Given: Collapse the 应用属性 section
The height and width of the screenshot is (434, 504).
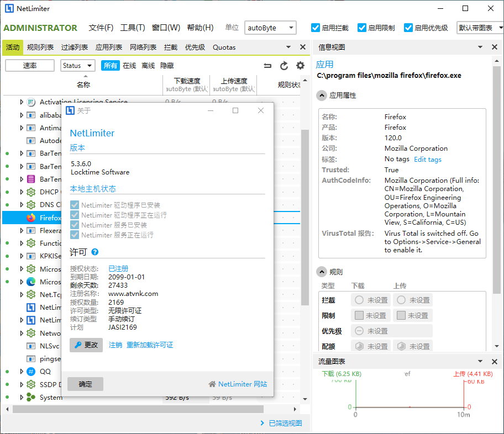Looking at the screenshot, I should tap(322, 96).
